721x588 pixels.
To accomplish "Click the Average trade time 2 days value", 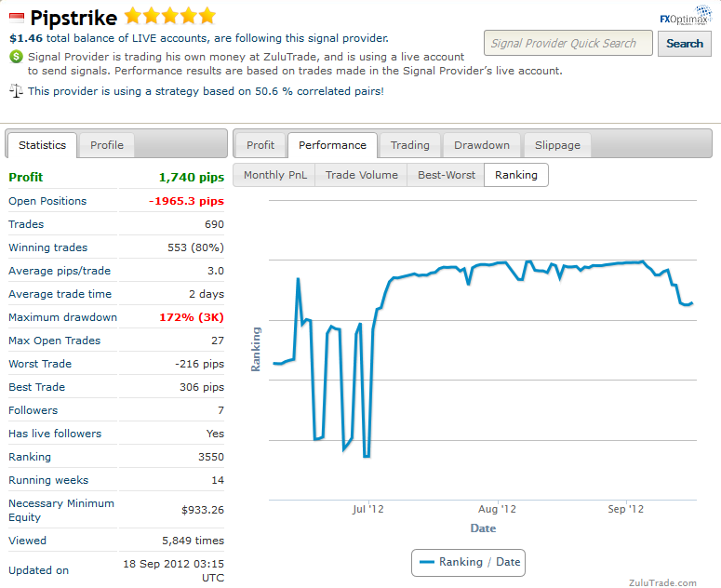I will (207, 294).
